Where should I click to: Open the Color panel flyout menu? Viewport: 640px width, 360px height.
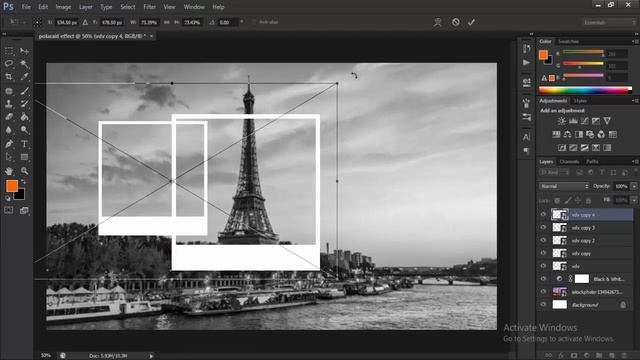pos(635,42)
